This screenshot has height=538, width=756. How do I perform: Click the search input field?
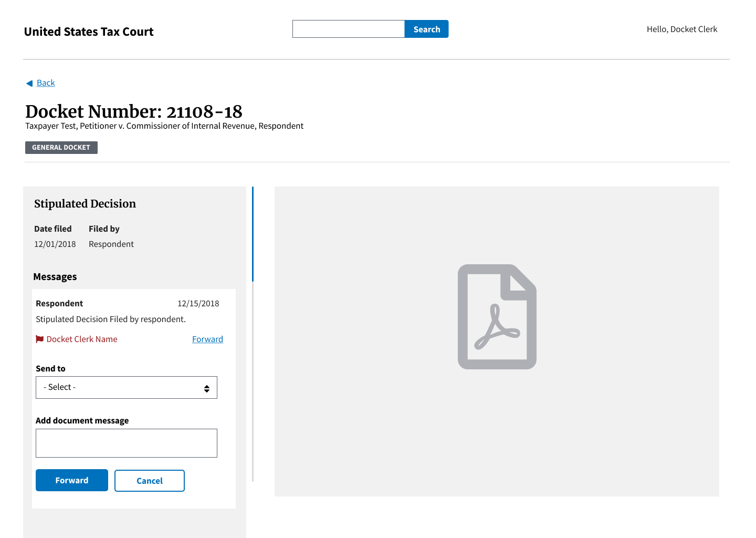[349, 29]
